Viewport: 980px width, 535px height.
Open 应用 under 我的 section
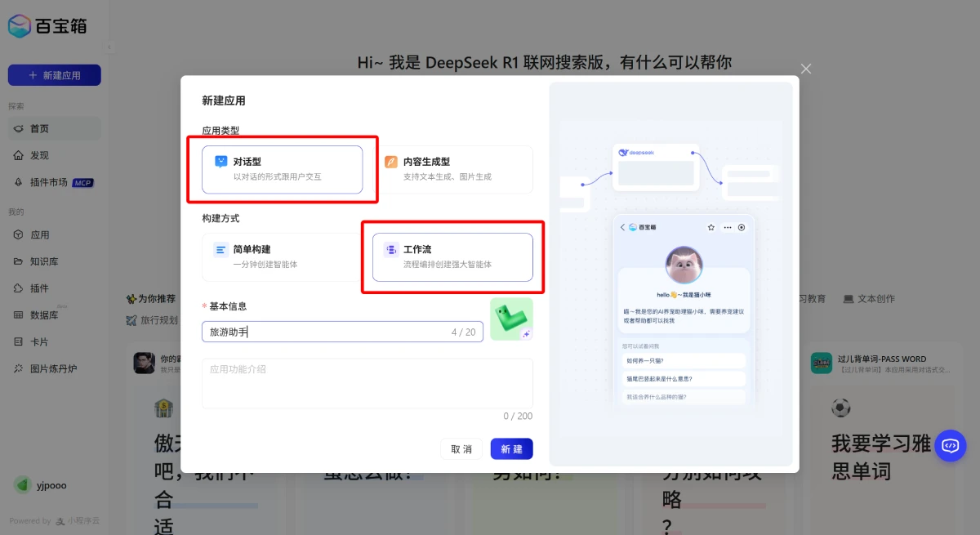click(x=55, y=234)
